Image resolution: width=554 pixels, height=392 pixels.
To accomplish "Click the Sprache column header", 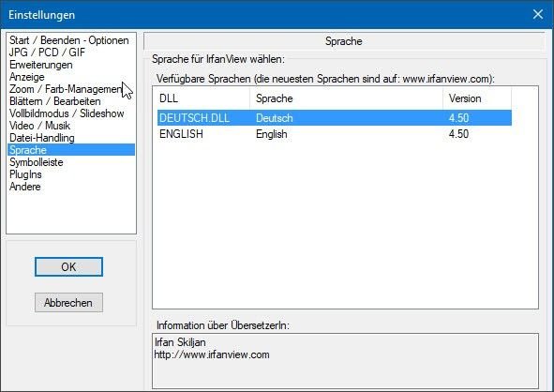I will pyautogui.click(x=346, y=98).
